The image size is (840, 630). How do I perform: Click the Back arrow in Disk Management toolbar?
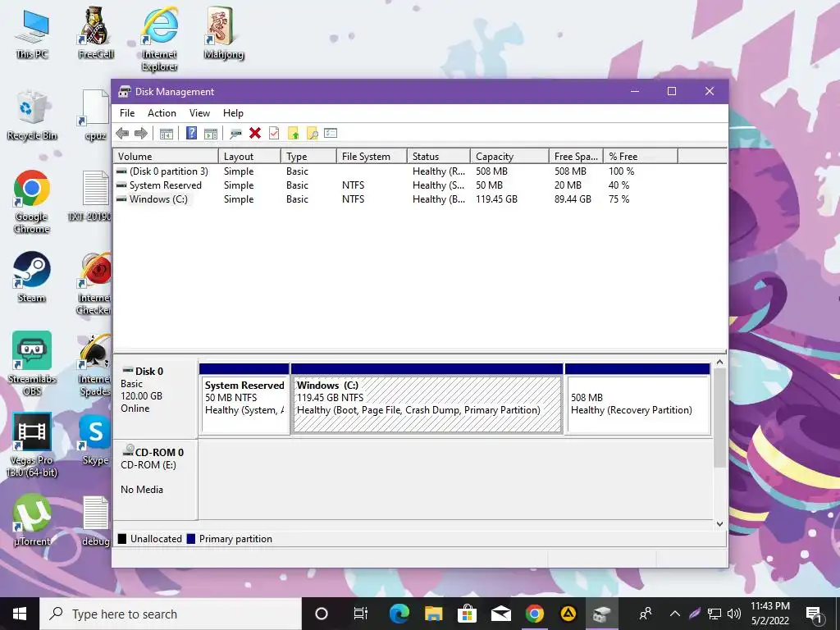122,134
